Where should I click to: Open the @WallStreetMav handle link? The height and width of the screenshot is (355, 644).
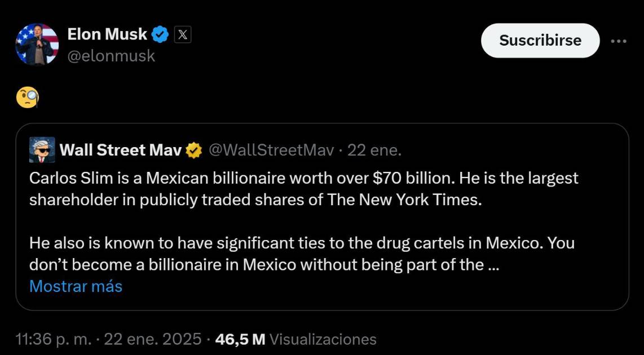click(x=271, y=150)
